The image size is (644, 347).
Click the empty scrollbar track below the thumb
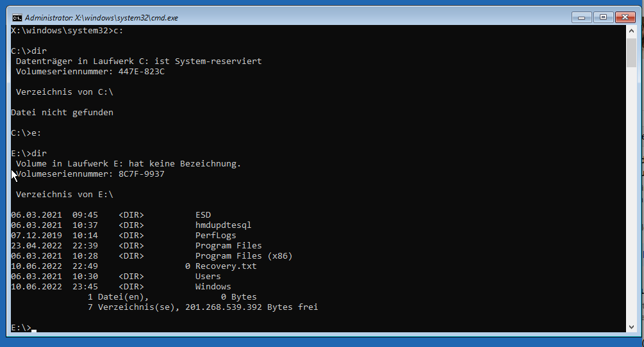click(631, 192)
